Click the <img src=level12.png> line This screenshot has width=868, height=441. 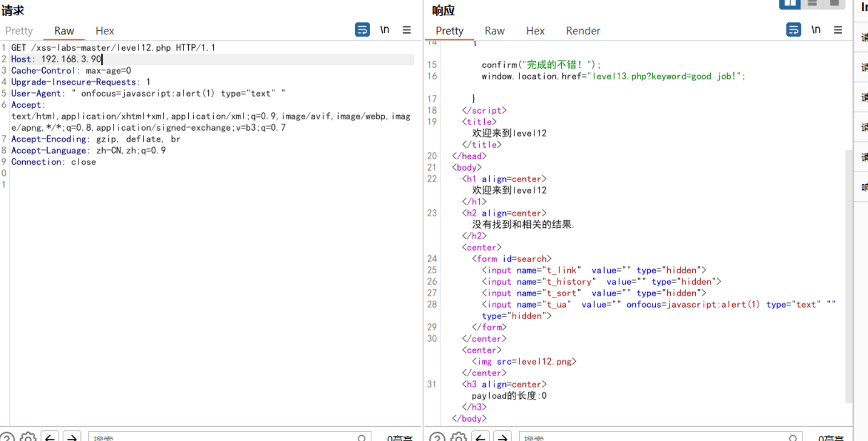(x=524, y=361)
